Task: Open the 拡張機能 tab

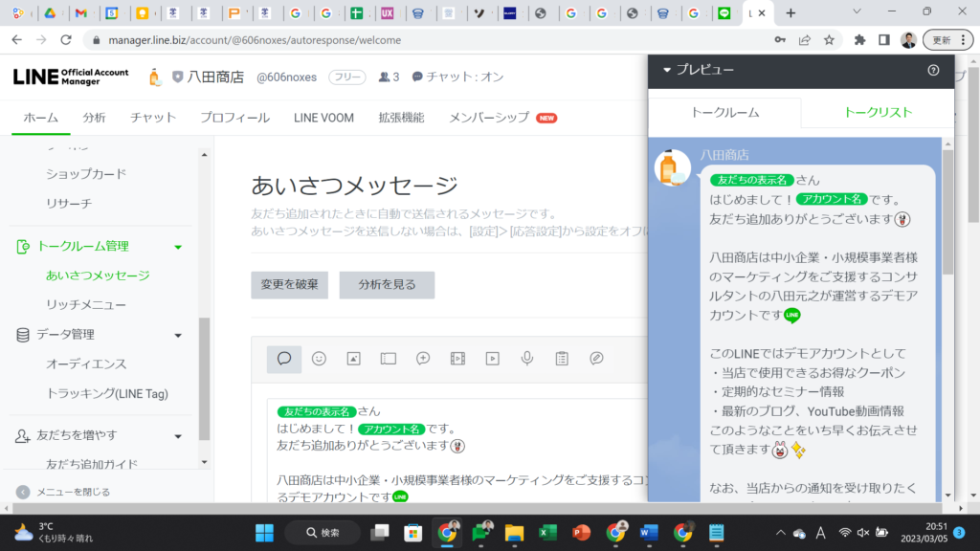Action: [401, 118]
